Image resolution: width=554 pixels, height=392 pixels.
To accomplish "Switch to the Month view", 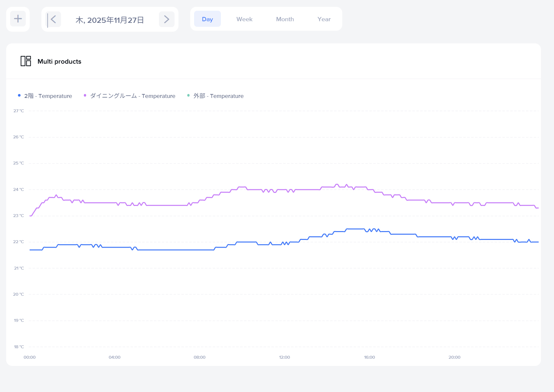I will [x=285, y=19].
